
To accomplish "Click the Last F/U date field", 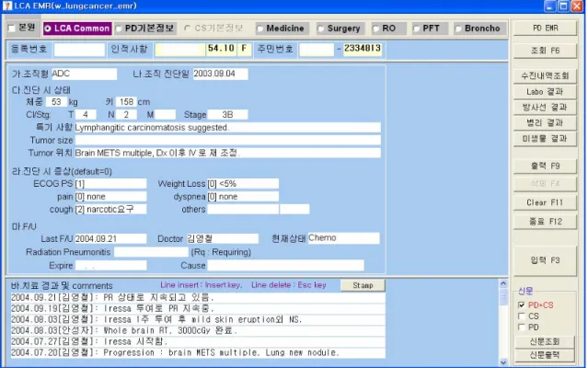I will tap(110, 238).
